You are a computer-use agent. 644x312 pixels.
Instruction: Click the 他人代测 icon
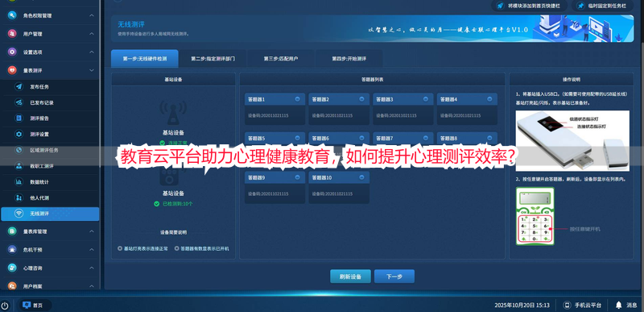point(19,198)
